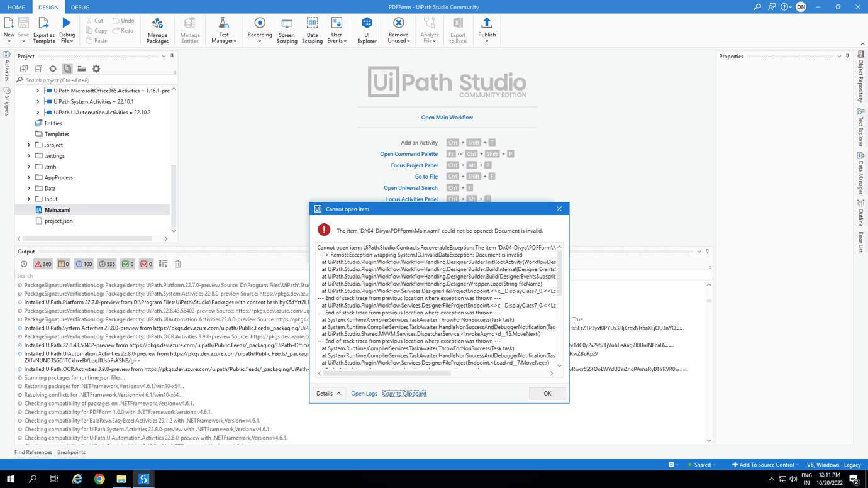The image size is (868, 488).
Task: Toggle timestamps in the Output panel
Action: [x=24, y=263]
